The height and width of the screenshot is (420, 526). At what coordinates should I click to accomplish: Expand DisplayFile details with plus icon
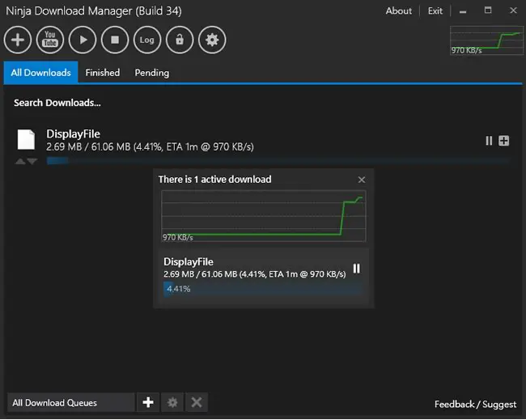tap(503, 141)
